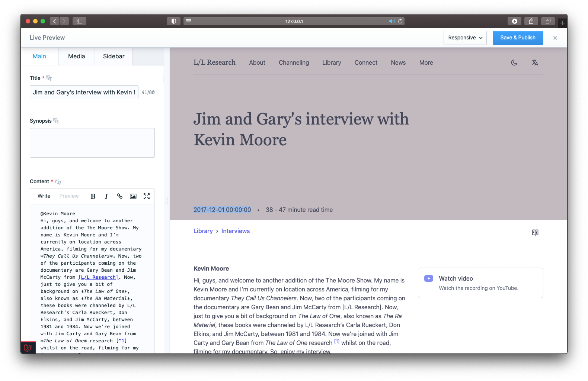Open the Laravel debug bar icon
Image resolution: width=588 pixels, height=381 pixels.
tap(28, 348)
